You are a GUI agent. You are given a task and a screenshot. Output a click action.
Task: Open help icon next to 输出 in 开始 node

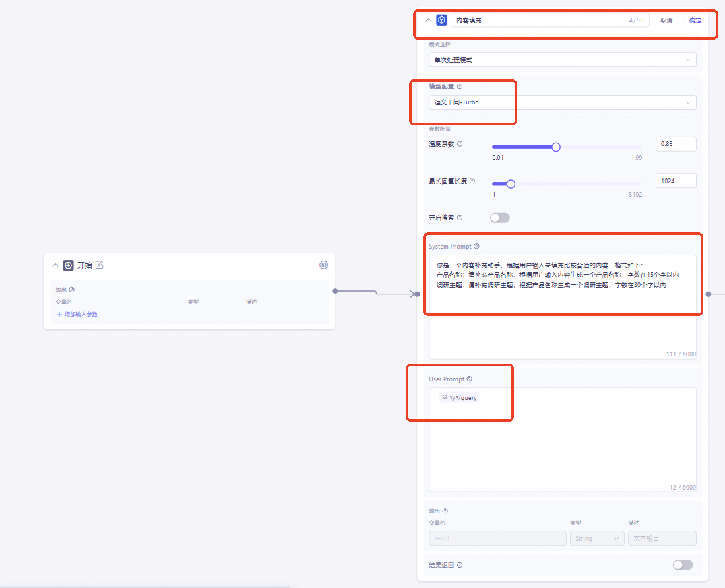pos(71,290)
